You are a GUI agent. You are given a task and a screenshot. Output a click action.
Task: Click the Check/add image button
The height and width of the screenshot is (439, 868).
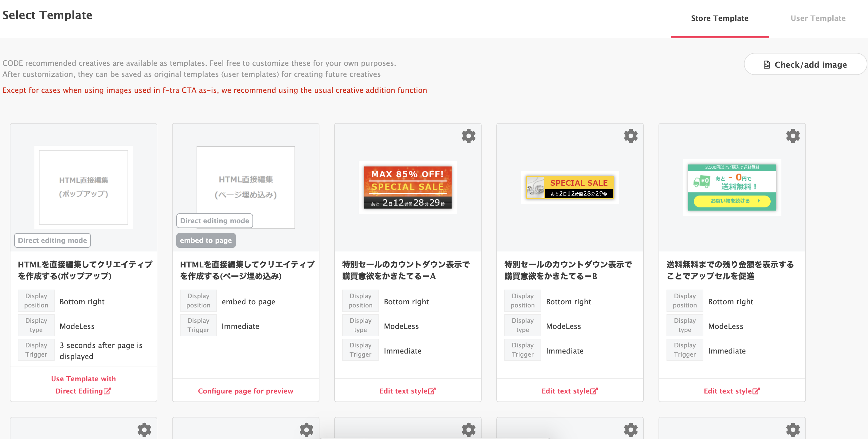coord(805,64)
